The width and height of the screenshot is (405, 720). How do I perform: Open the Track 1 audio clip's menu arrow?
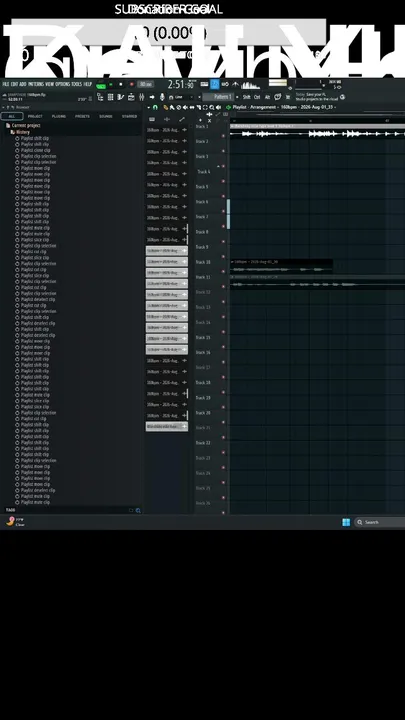click(232, 126)
